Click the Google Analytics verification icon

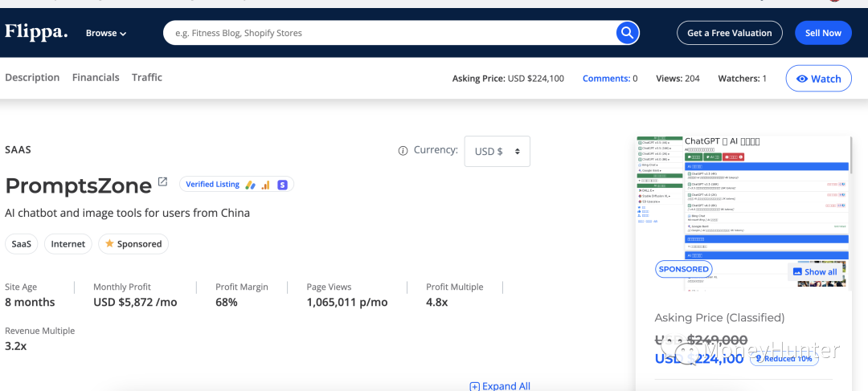[x=266, y=185]
